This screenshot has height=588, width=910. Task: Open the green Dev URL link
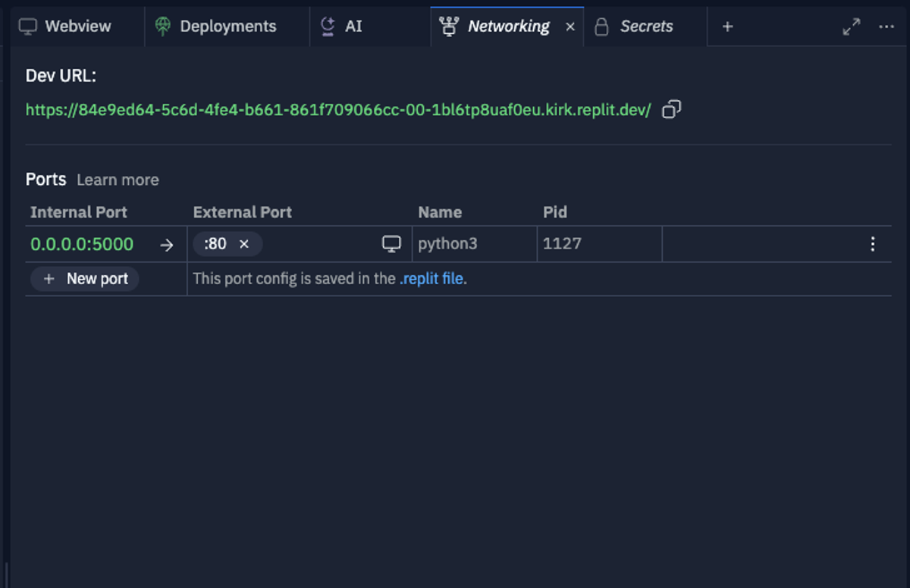(337, 110)
